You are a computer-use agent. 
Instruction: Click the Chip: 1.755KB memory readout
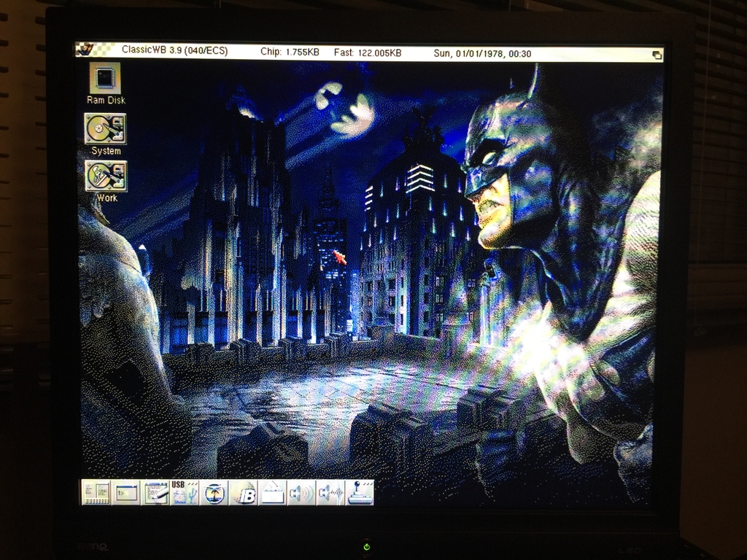[290, 52]
